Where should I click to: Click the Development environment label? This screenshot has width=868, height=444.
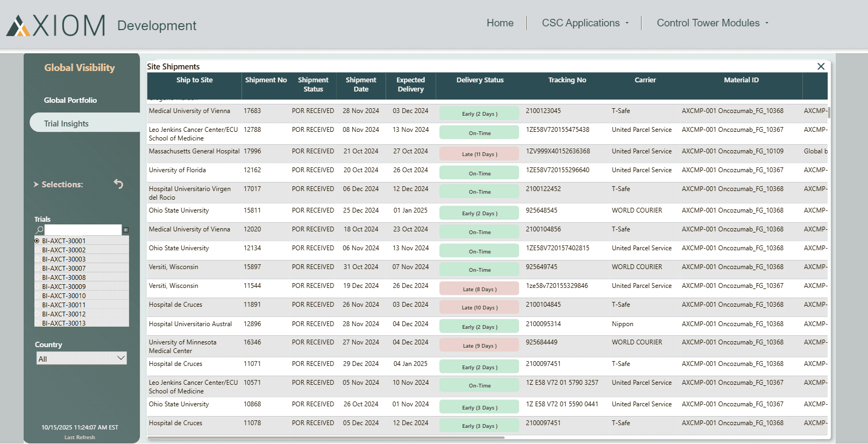[x=156, y=25]
